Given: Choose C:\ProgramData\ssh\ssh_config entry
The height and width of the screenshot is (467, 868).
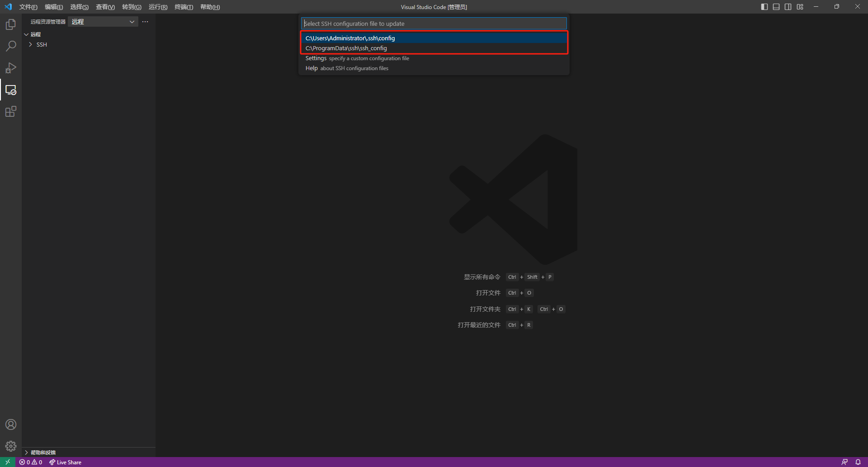Looking at the screenshot, I should [x=346, y=48].
